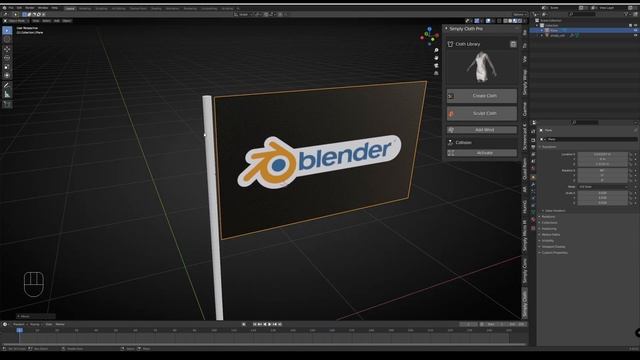The image size is (640, 360).
Task: Jump to timeline start frame
Action: 255,324
